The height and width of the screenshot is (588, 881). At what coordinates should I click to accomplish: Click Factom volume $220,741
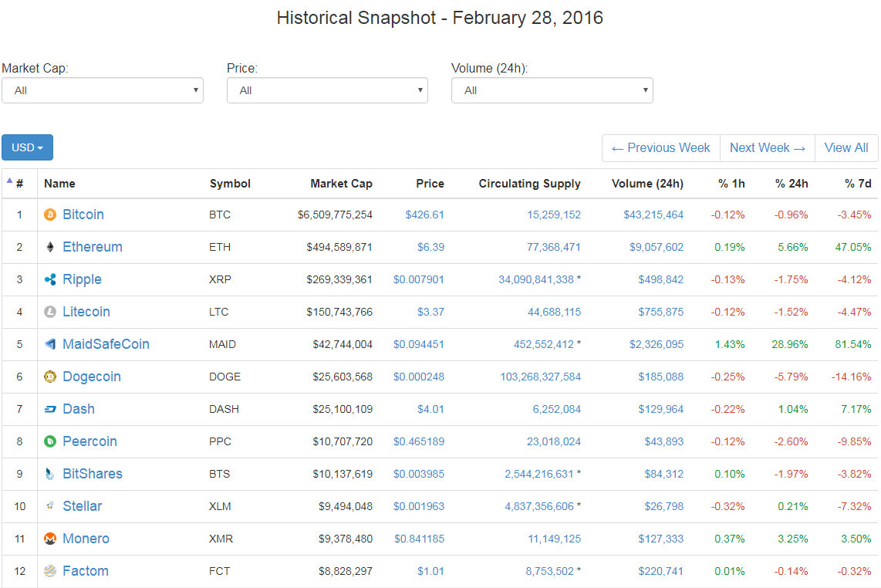[660, 571]
